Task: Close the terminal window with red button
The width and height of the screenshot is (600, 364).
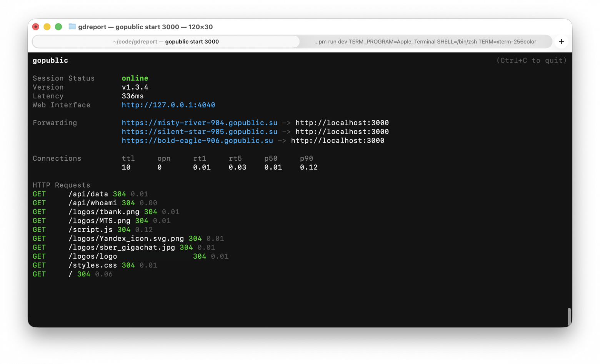Action: coord(36,27)
